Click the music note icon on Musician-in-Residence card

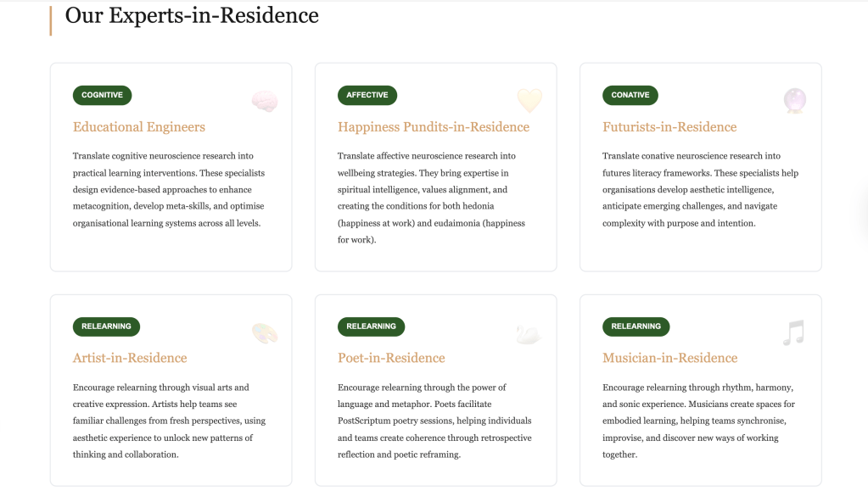pos(793,333)
